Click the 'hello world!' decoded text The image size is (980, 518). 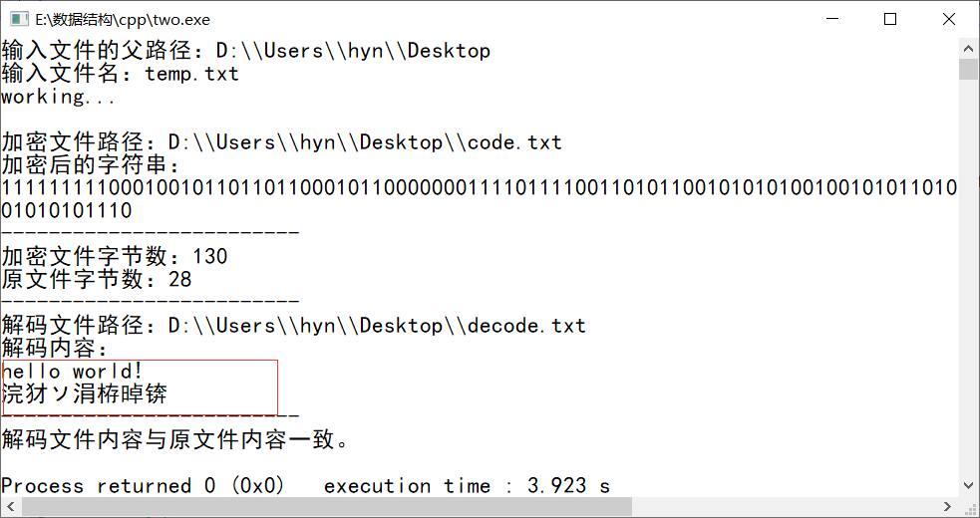tap(73, 372)
